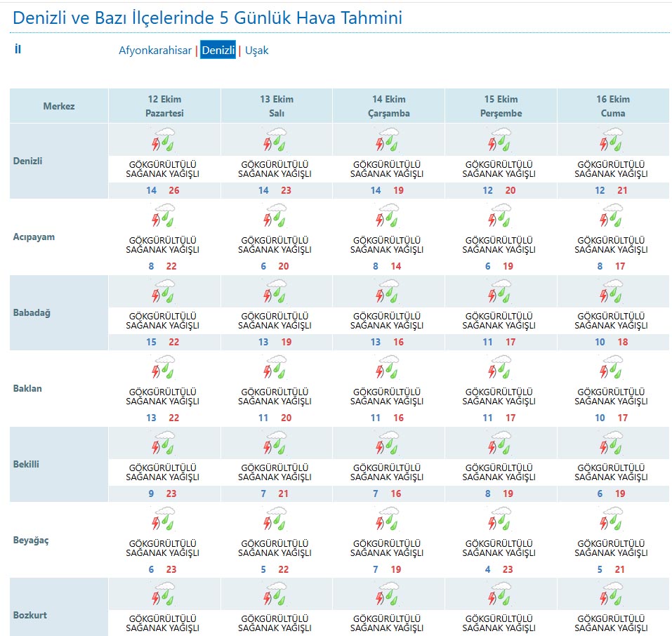Viewport: 672px width, 636px height.
Task: Click Bozkurt's forecast text for 16 Ekim Cuma
Action: click(611, 623)
